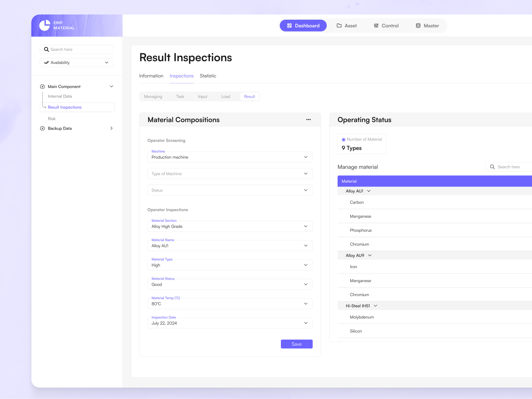
Task: Open Risk in sidebar
Action: pyautogui.click(x=52, y=119)
